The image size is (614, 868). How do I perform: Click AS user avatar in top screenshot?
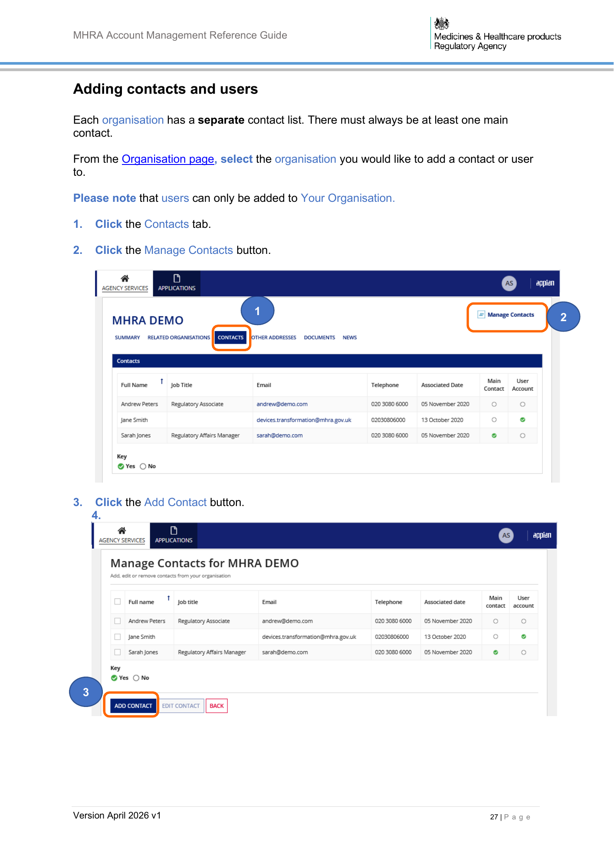tap(509, 283)
